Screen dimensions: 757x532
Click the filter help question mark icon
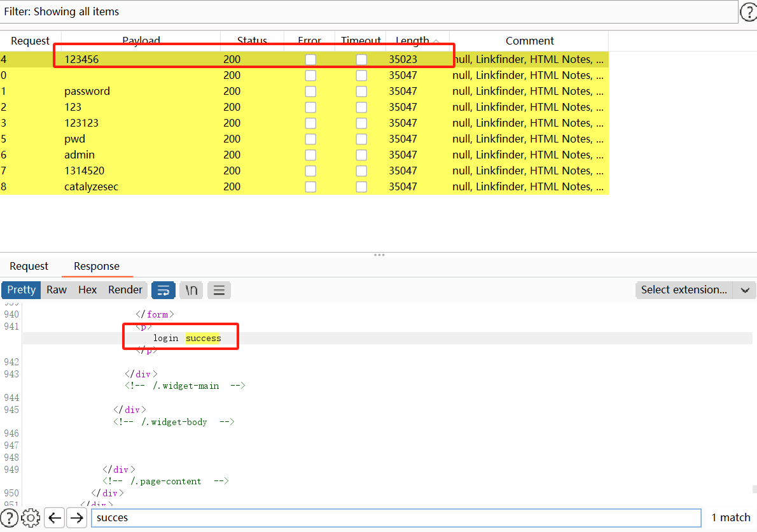[x=749, y=11]
